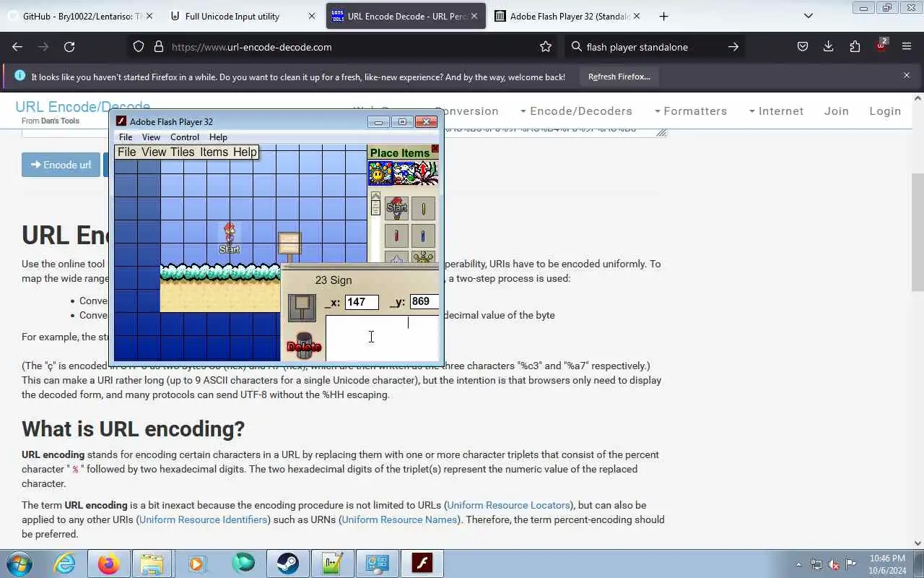The width and height of the screenshot is (924, 578).
Task: Reload the current page
Action: (69, 47)
